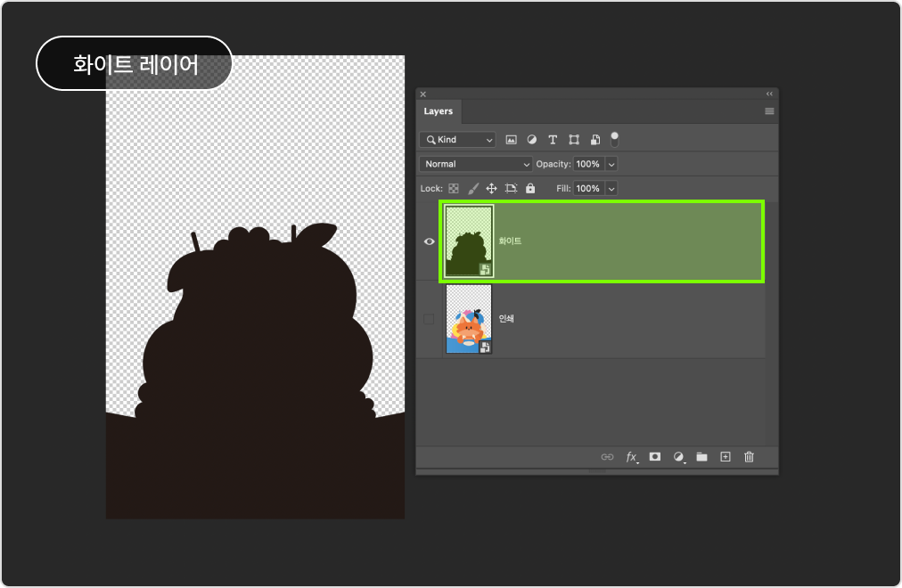The height and width of the screenshot is (588, 902).
Task: Open the Fill percentage dropdown
Action: (x=611, y=188)
